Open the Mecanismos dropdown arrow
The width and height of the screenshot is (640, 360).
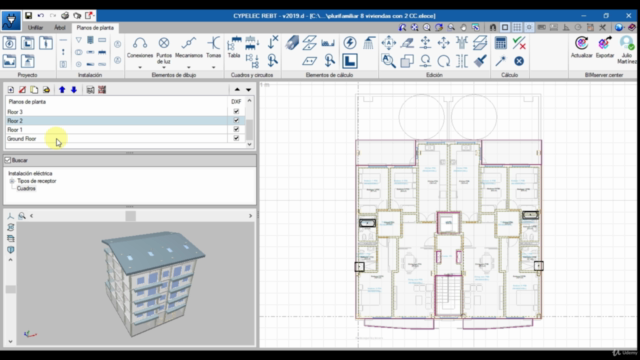point(189,67)
